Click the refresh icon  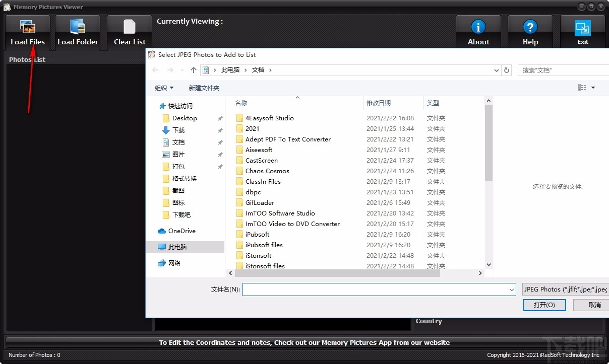(507, 70)
